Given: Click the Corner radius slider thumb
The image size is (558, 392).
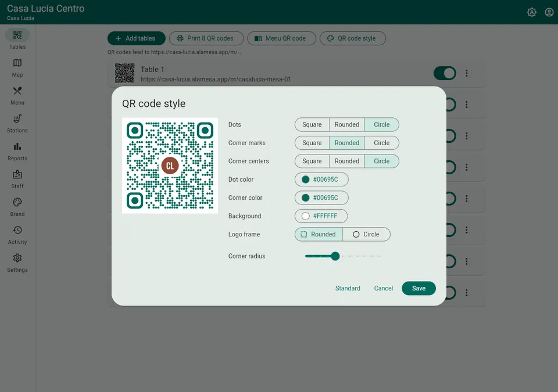Looking at the screenshot, I should pos(335,256).
